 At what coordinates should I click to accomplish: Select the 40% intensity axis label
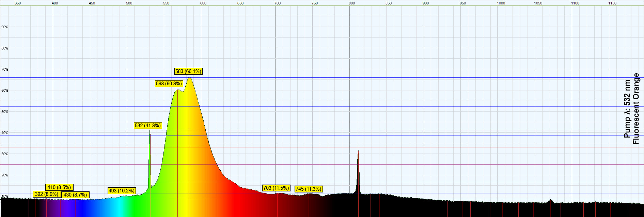[5, 133]
